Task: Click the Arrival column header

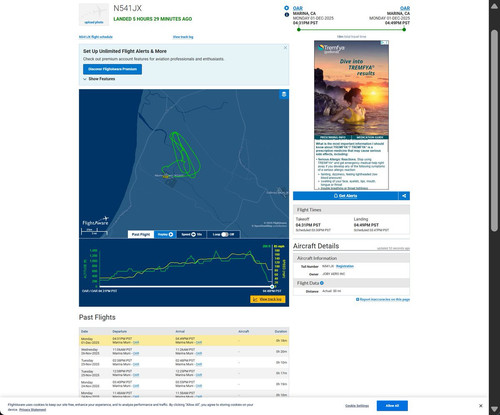Action: pyautogui.click(x=180, y=331)
